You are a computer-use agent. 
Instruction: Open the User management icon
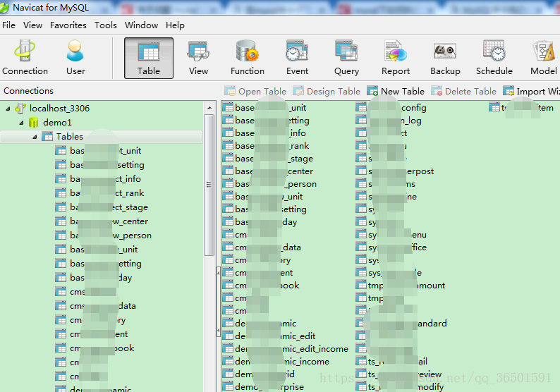(75, 57)
